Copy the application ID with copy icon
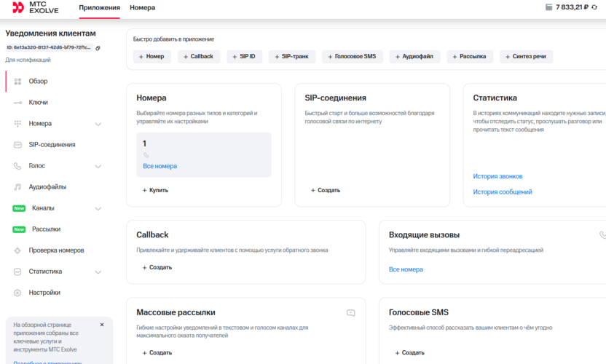The height and width of the screenshot is (364, 606). (x=98, y=47)
